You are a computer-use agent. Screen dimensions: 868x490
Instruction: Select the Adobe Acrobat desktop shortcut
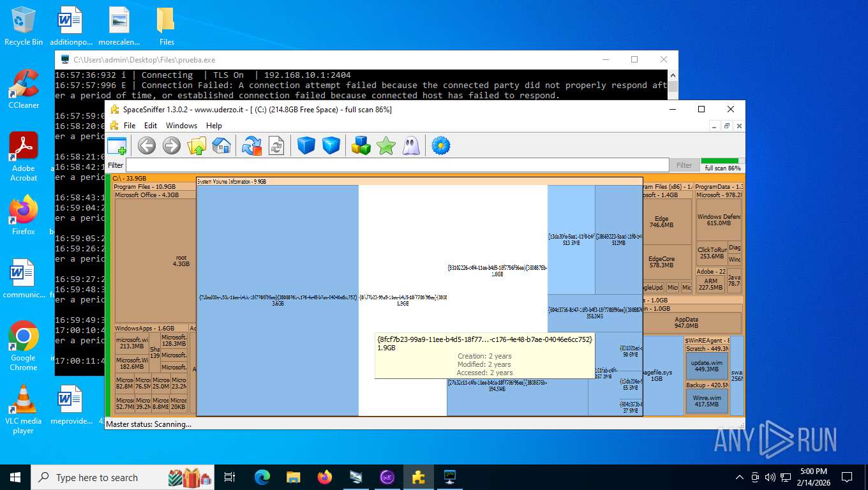24,156
